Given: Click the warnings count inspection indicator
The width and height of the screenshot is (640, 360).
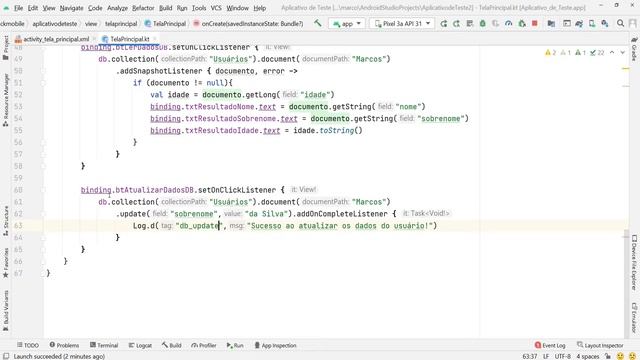Looking at the screenshot, I should coord(550,53).
